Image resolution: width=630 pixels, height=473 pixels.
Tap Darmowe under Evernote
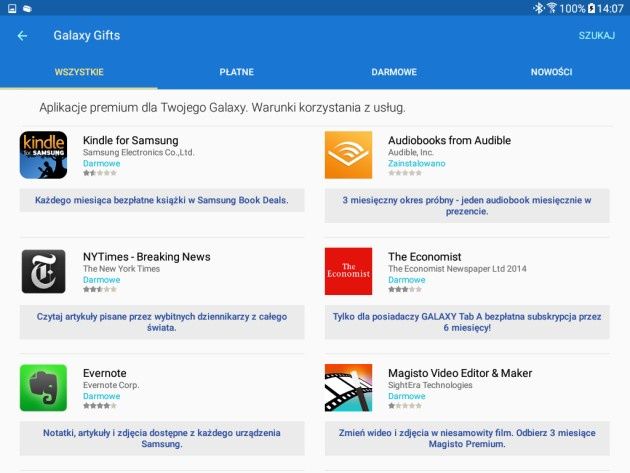coord(102,396)
